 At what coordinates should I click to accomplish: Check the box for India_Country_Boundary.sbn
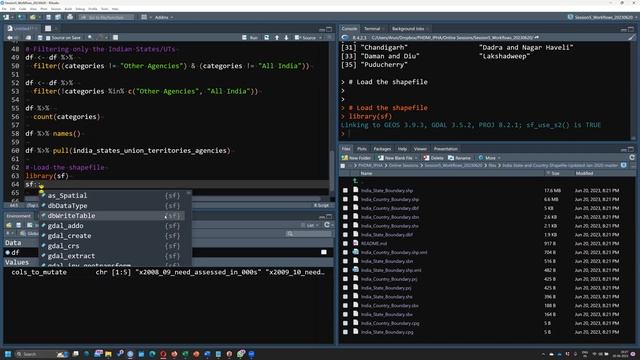click(x=345, y=217)
